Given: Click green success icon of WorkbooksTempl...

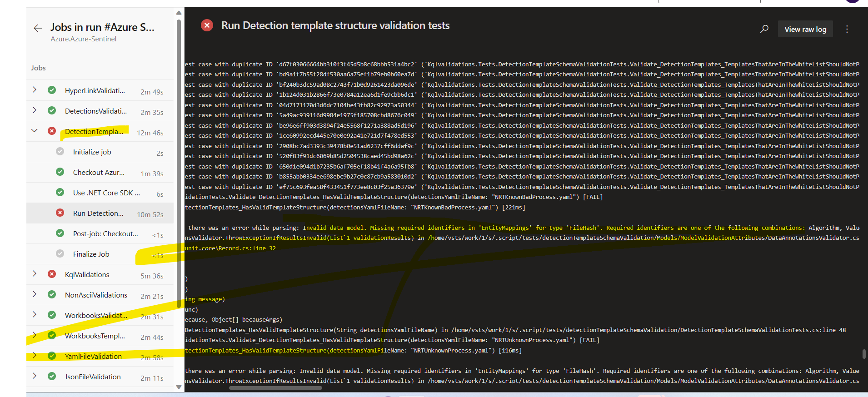Looking at the screenshot, I should point(52,335).
